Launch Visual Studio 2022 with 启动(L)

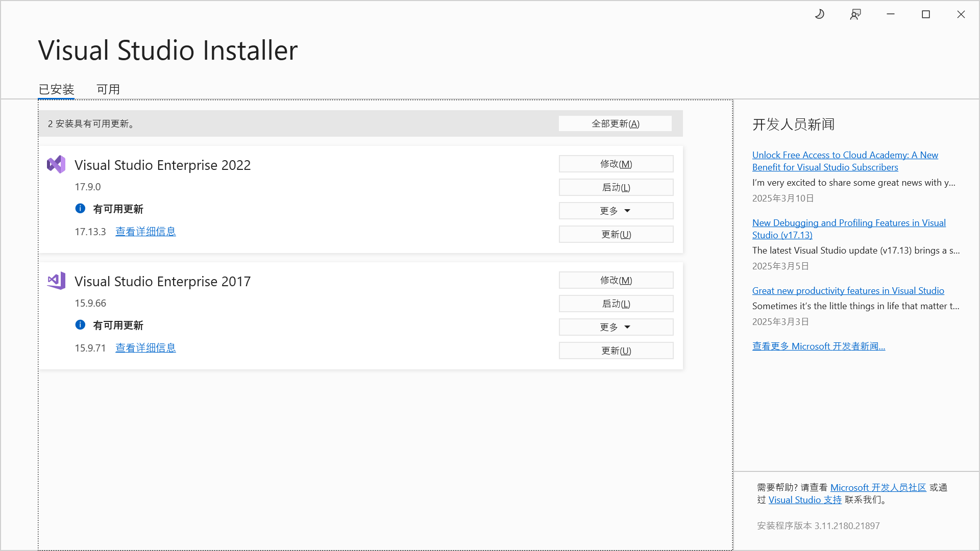pyautogui.click(x=616, y=187)
